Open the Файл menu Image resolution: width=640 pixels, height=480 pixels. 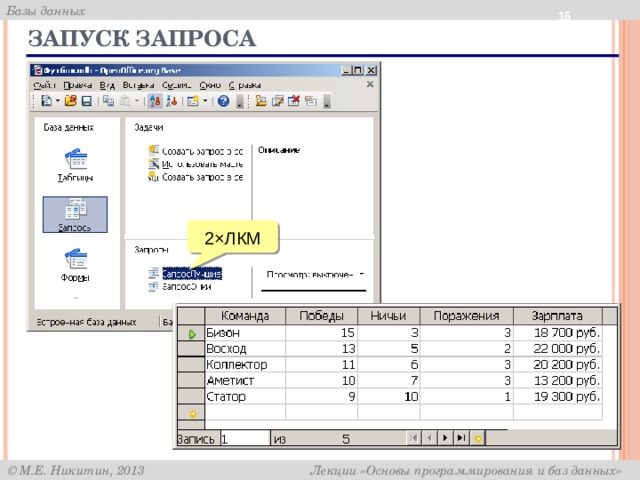44,85
